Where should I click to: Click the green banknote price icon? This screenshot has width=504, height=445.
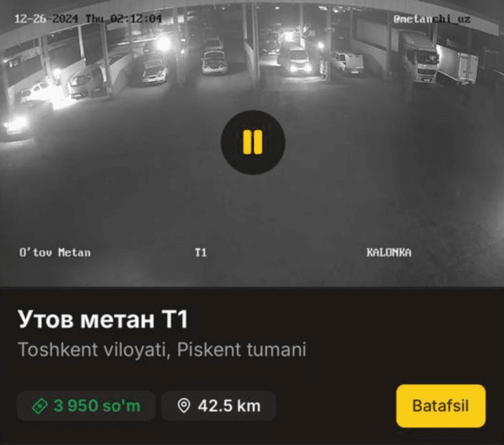pyautogui.click(x=40, y=406)
